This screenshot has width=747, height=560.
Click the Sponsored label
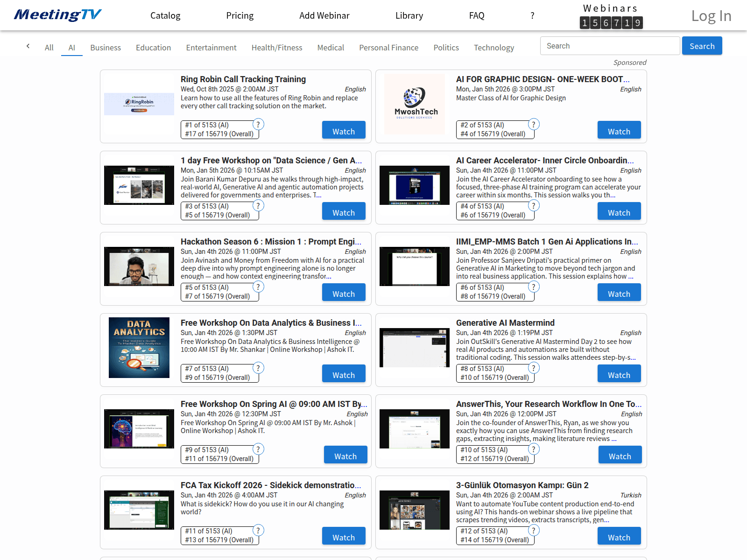coord(630,63)
